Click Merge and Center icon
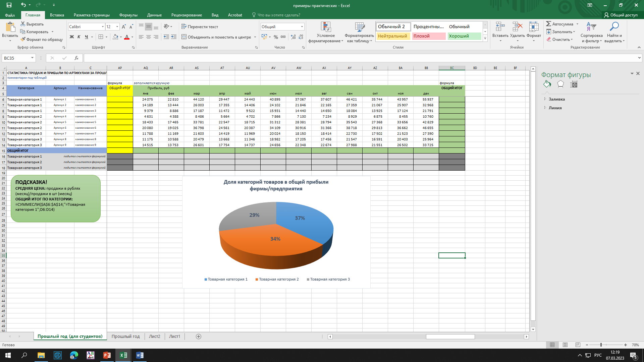The width and height of the screenshot is (644, 362). click(184, 37)
